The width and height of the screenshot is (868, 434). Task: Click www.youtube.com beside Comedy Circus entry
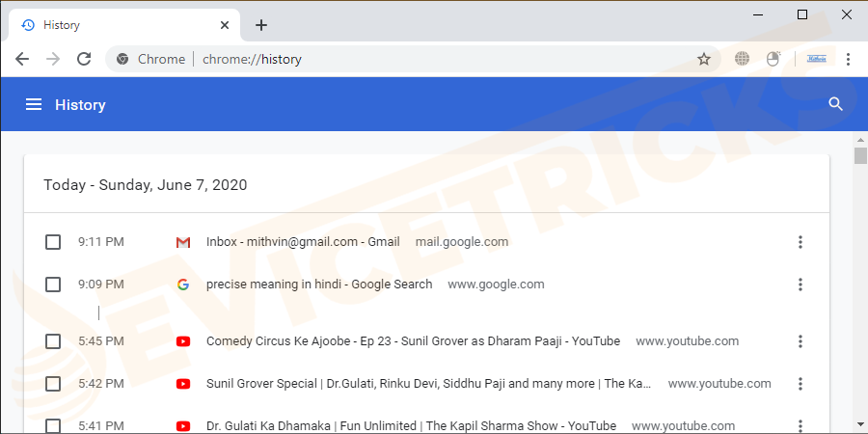click(687, 341)
